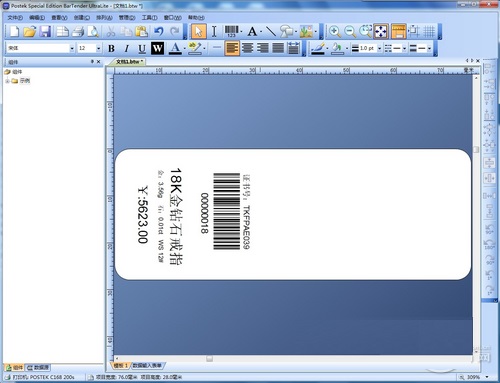Click the horizontal scrollbar thumb

[209, 359]
